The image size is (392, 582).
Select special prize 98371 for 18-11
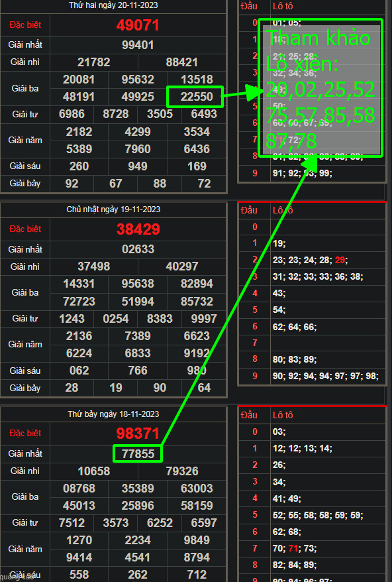(x=138, y=434)
